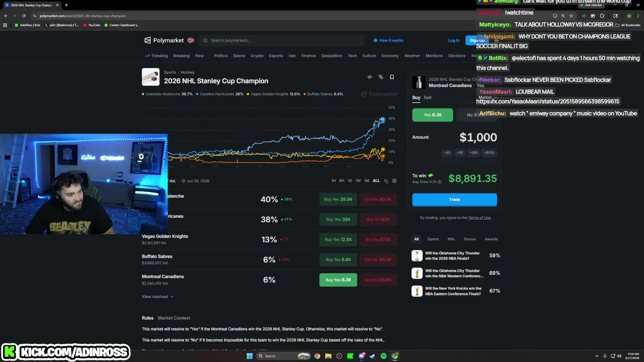Buy No 94.0¢ for Buffalo Sabres
Screen dimensions: 644x362
[x=378, y=259]
